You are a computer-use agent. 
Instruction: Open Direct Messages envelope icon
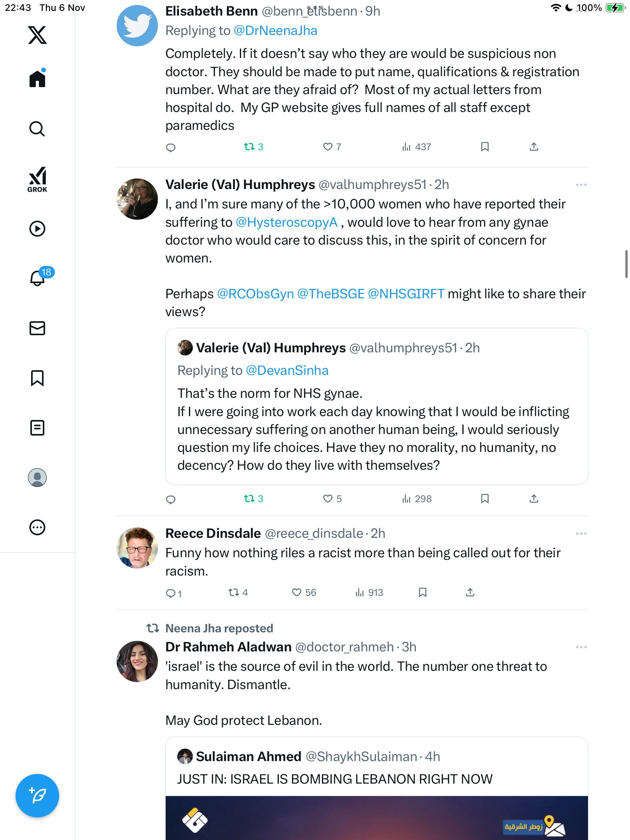(x=37, y=328)
